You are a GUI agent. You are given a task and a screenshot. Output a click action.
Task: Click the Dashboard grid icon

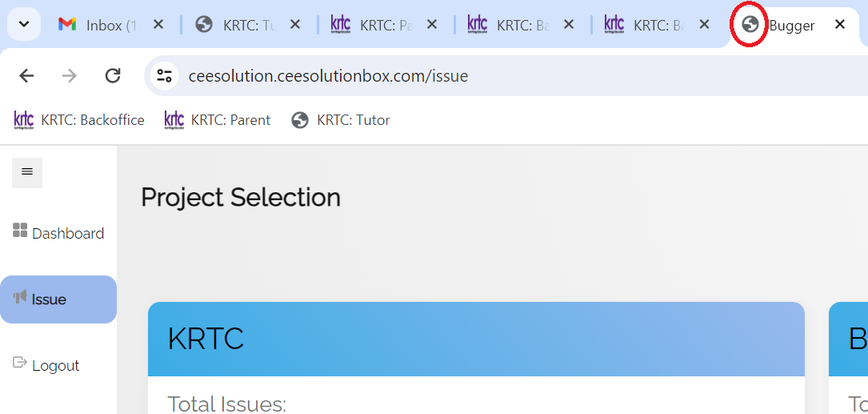[20, 231]
